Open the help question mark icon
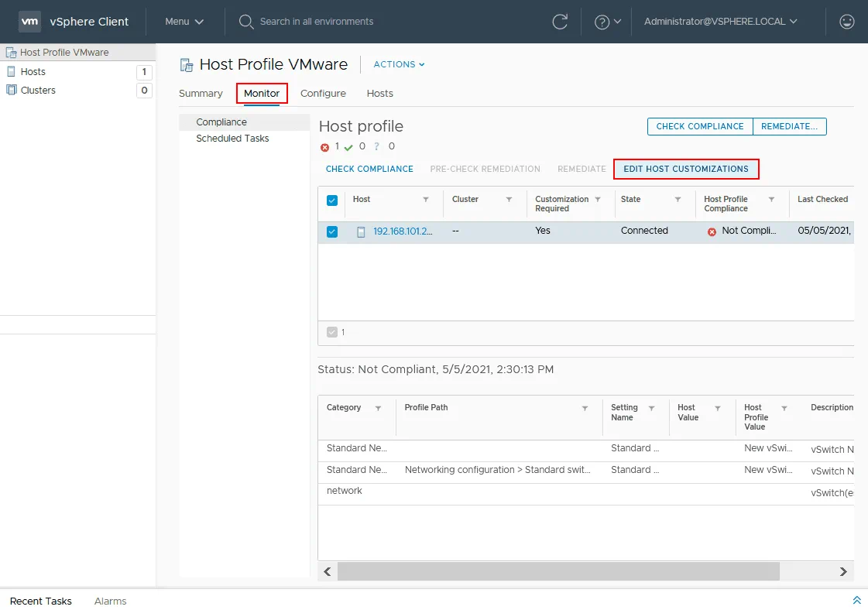The height and width of the screenshot is (610, 868). [602, 22]
